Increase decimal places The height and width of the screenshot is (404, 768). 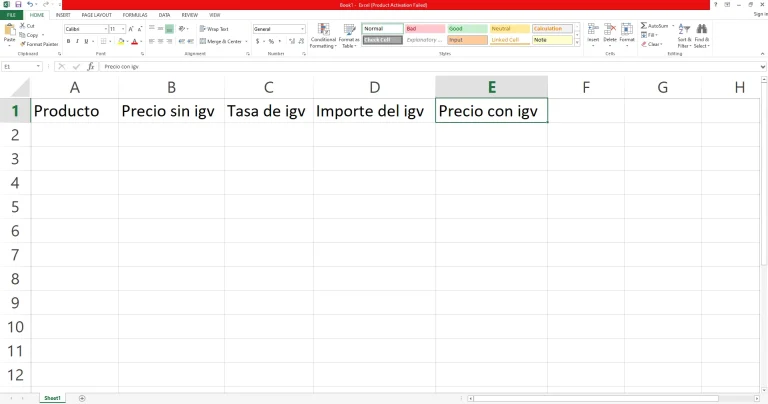(x=292, y=42)
